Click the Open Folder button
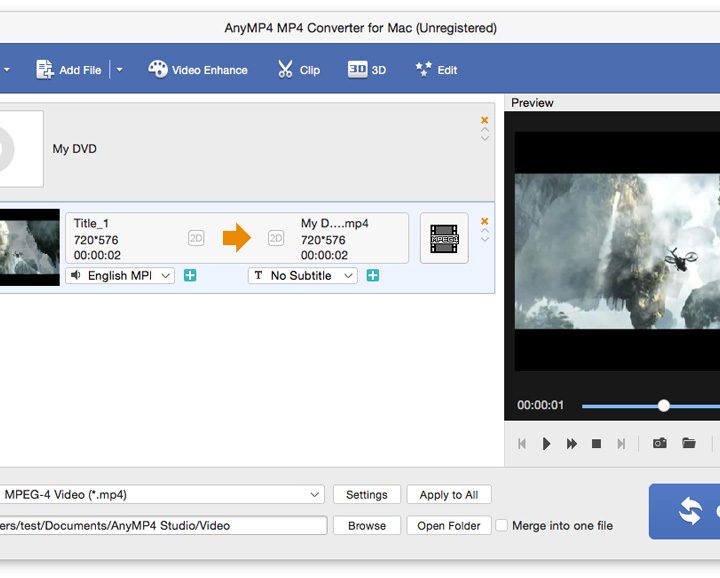Image resolution: width=720 pixels, height=578 pixels. 449,525
